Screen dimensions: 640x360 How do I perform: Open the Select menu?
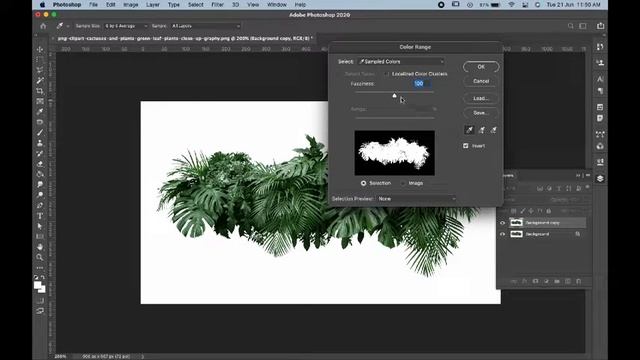coord(196,5)
